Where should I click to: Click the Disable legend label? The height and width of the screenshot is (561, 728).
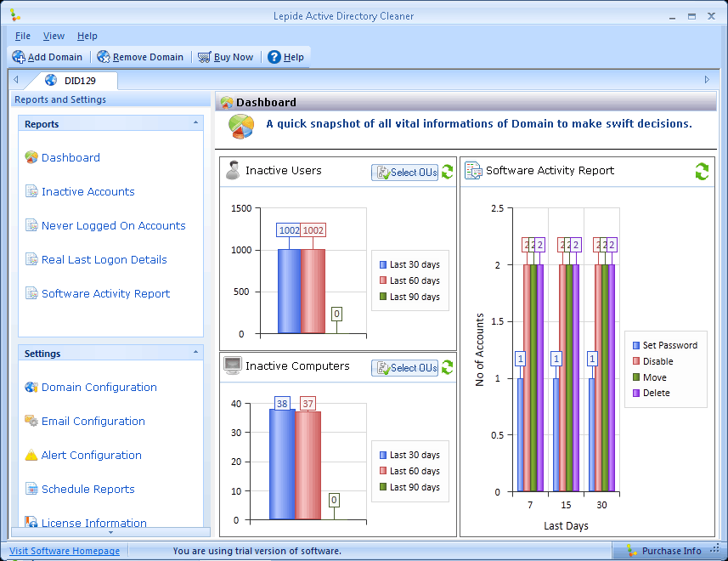tap(657, 361)
